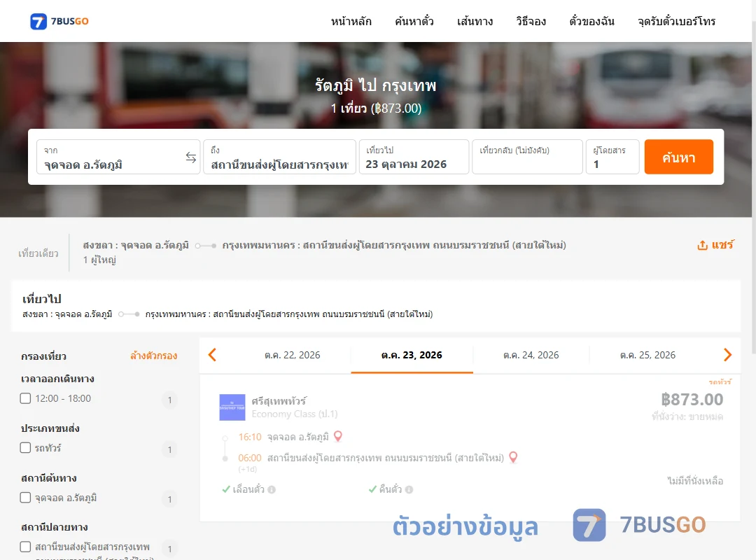Open the ตั๋วของฉัน menu item
The width and height of the screenshot is (756, 560).
(591, 21)
